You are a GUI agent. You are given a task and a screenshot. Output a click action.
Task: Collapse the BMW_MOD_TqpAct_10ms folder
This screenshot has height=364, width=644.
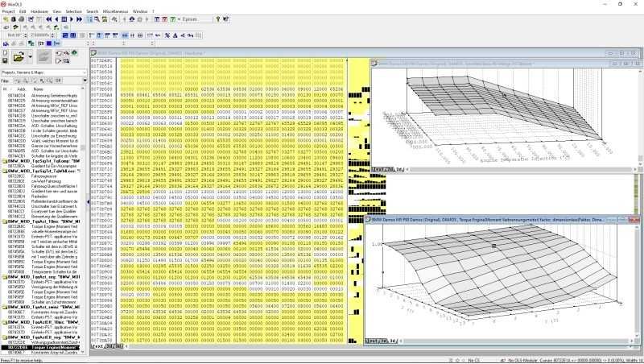click(5, 221)
